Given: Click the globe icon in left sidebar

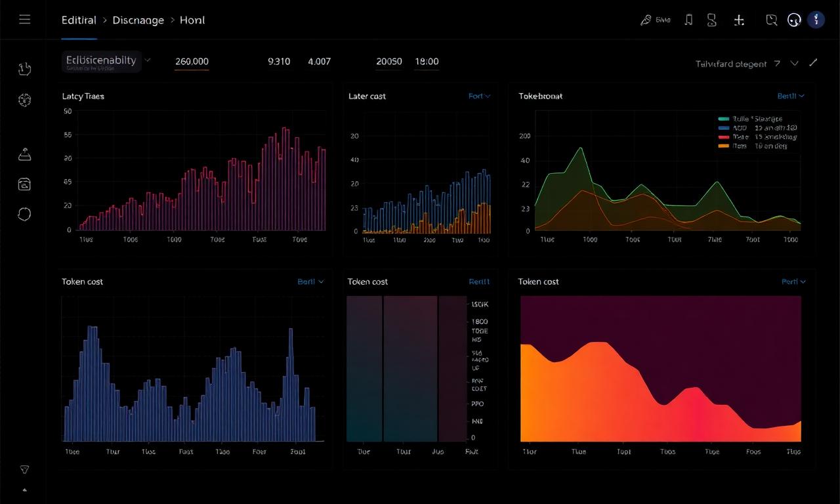Looking at the screenshot, I should coord(25,100).
